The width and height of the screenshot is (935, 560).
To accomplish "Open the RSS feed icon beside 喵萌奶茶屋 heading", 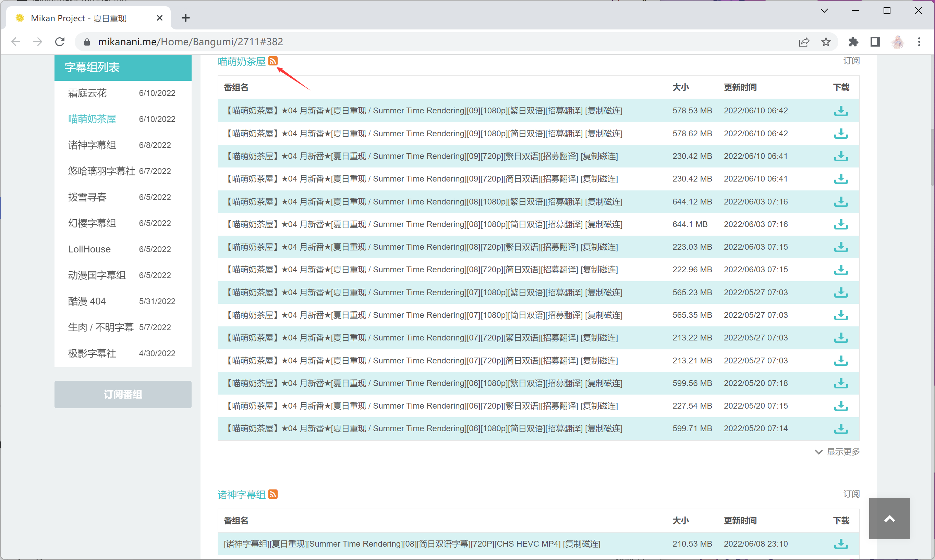I will [x=272, y=61].
